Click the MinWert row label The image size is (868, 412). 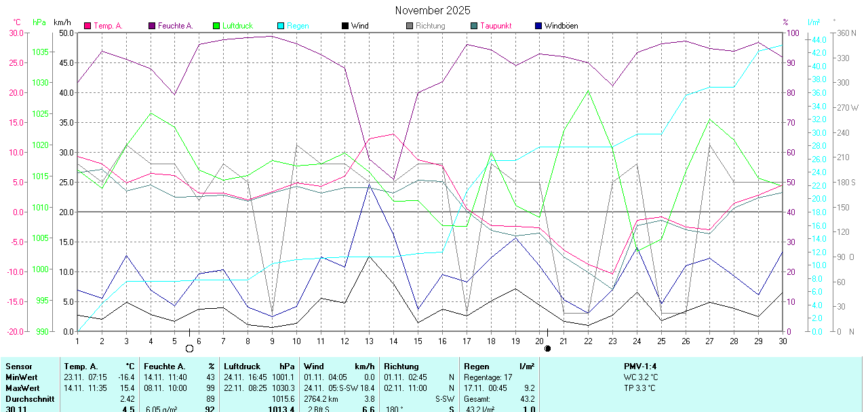click(21, 377)
